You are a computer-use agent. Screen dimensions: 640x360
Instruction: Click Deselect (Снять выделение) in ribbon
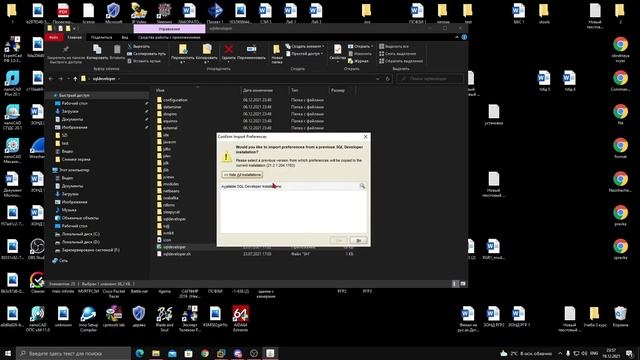tap(398, 54)
